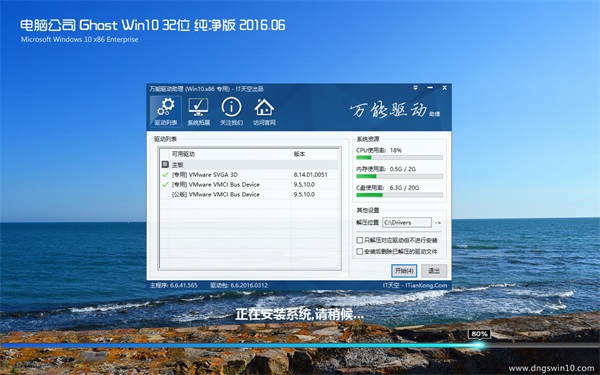
Task: Toggle the 主板 category checkbox
Action: tap(165, 165)
